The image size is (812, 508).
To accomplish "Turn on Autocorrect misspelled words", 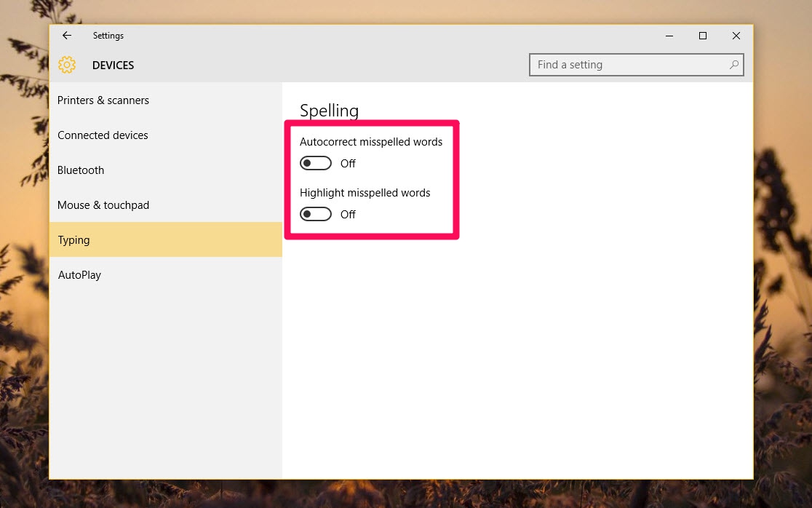I will (315, 163).
